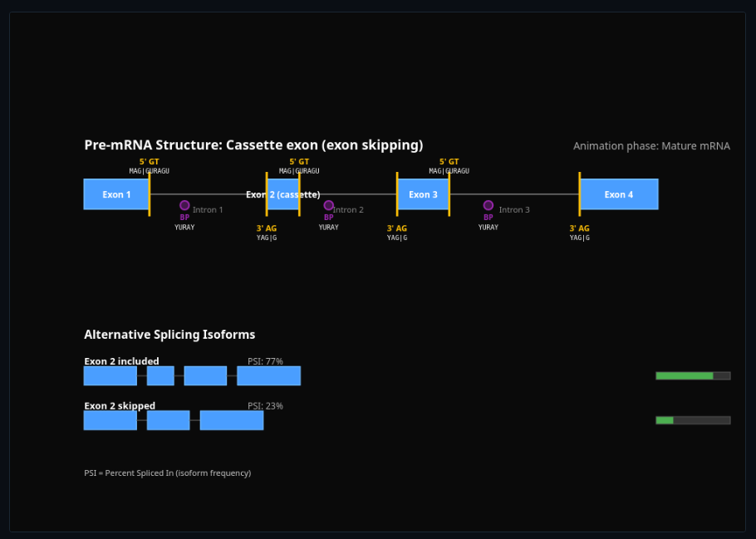Expand the Intron 2 region info
This screenshot has height=539, width=756.
(347, 209)
